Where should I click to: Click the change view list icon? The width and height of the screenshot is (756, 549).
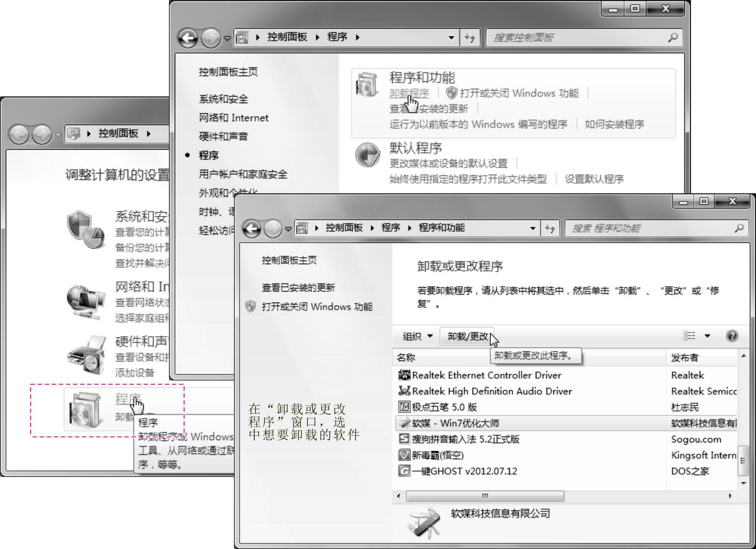[689, 336]
